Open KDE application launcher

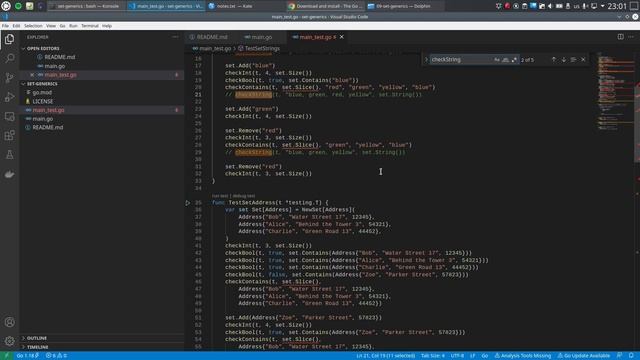[6, 6]
